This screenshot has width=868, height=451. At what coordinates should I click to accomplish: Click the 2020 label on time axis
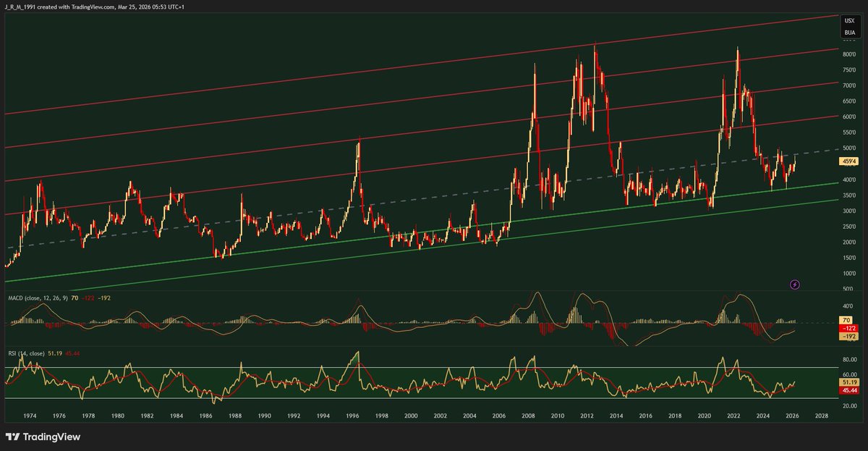click(705, 417)
